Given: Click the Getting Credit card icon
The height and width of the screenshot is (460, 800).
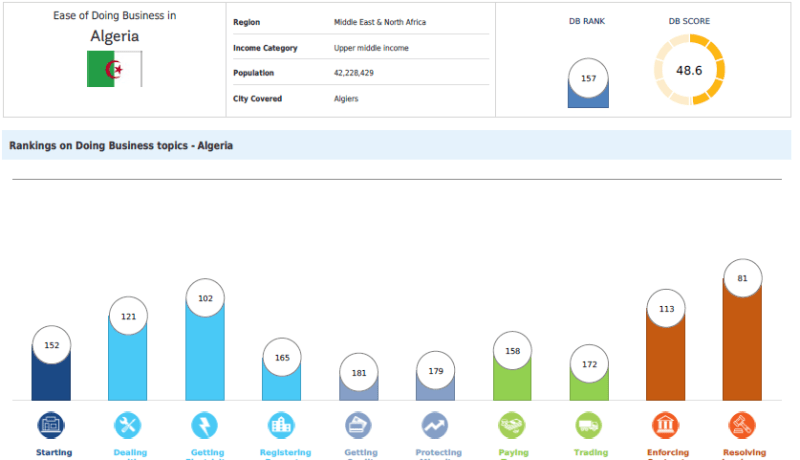Looking at the screenshot, I should [x=360, y=424].
